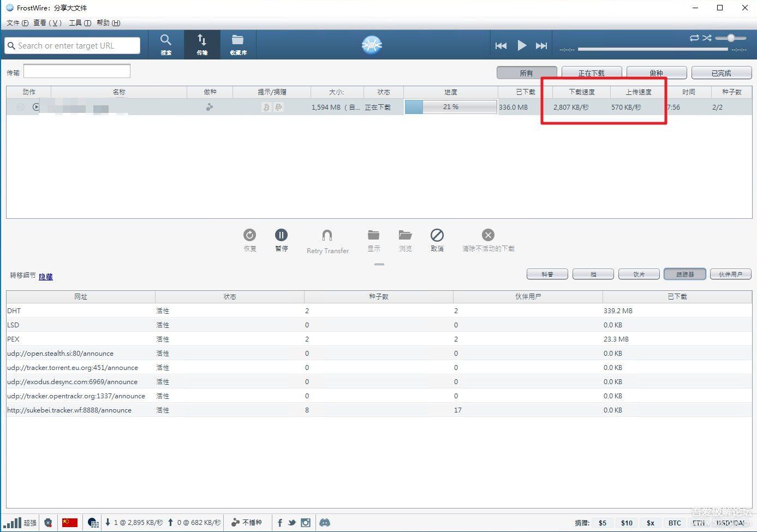Viewport: 757px width, 532px height.
Task: Click the Discord icon in status bar
Action: 325,523
